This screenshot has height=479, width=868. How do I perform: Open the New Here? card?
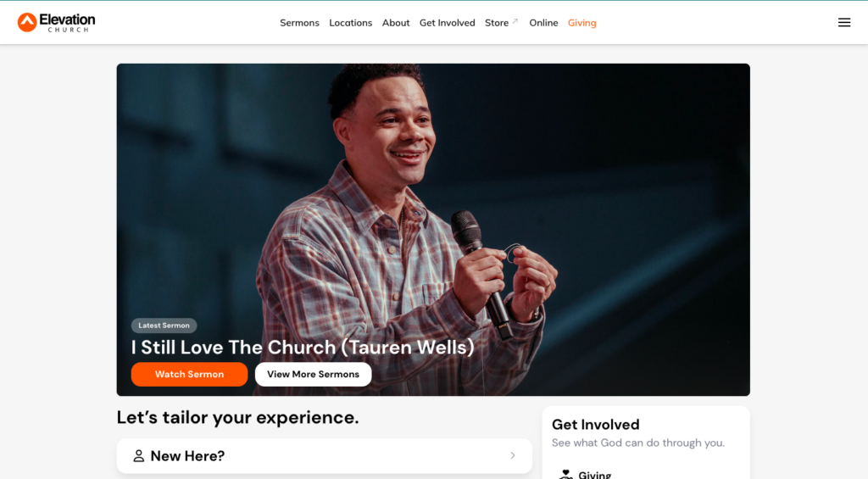pyautogui.click(x=325, y=456)
